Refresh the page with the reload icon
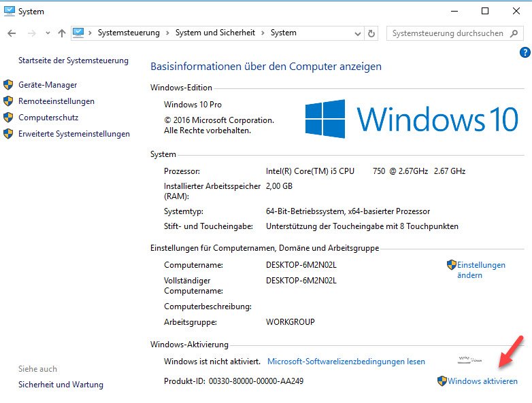This screenshot has width=532, height=403. [371, 33]
